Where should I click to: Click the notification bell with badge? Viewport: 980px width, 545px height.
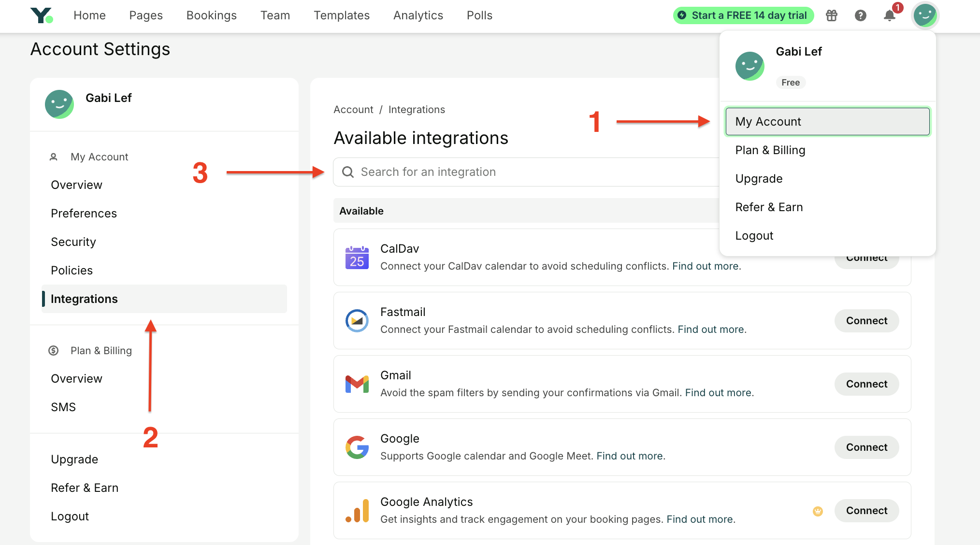(890, 16)
